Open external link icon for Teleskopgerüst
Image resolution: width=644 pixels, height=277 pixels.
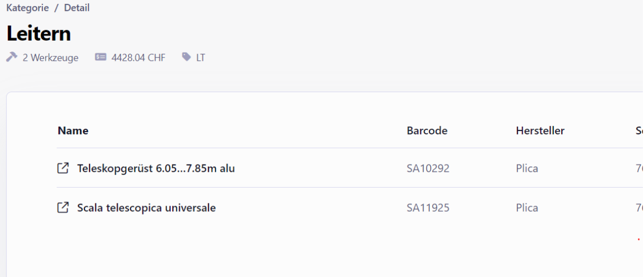(x=63, y=168)
